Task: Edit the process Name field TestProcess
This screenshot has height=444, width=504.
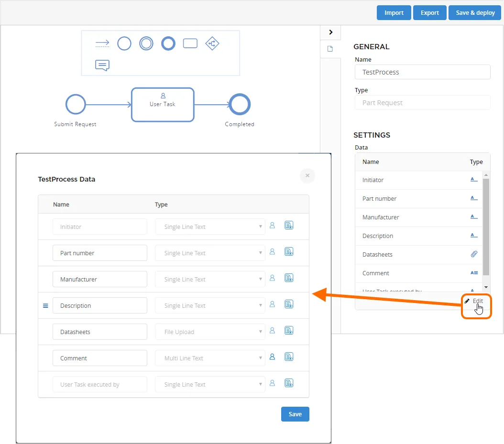Action: tap(422, 72)
